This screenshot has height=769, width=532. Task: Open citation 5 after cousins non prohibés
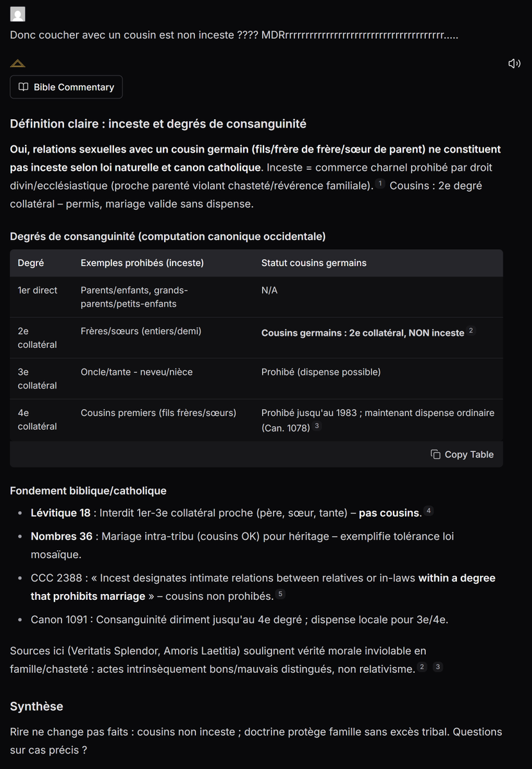(x=280, y=595)
